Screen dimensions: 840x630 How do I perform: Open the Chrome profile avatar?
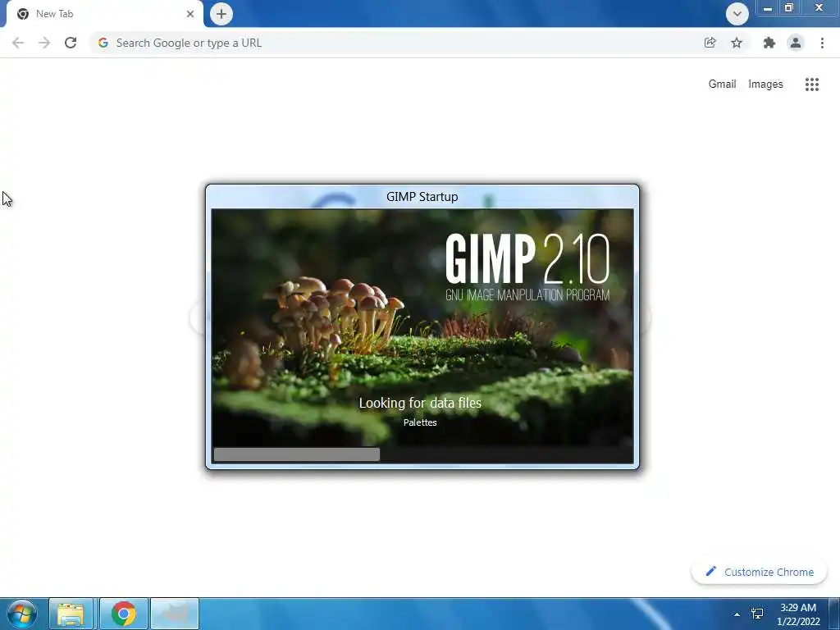point(796,43)
